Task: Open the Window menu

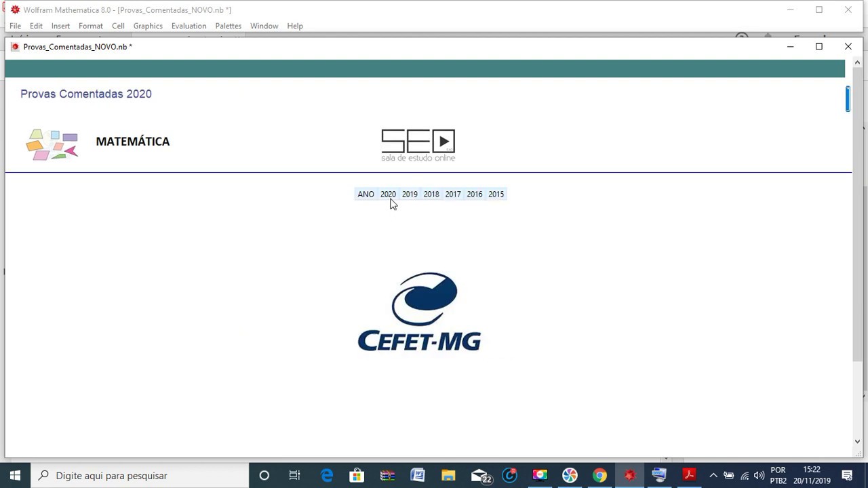Action: (264, 26)
